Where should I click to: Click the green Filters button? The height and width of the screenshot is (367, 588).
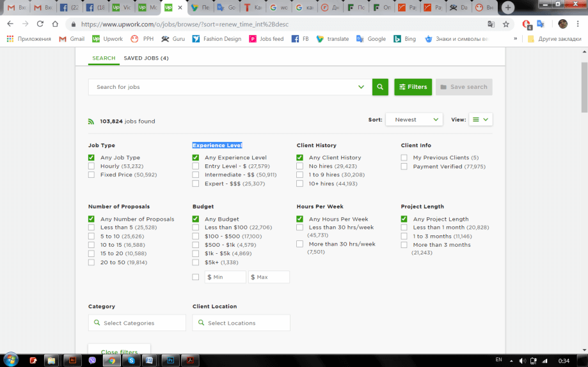coord(413,87)
